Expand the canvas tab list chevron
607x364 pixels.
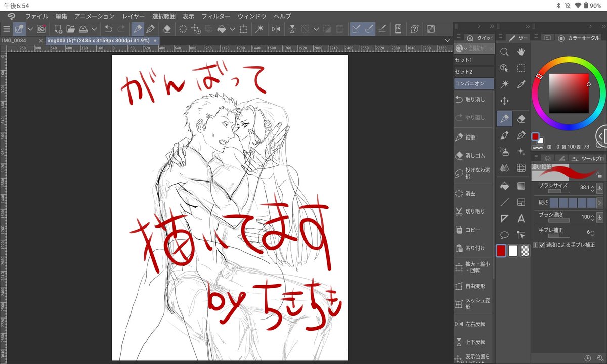[x=447, y=40]
